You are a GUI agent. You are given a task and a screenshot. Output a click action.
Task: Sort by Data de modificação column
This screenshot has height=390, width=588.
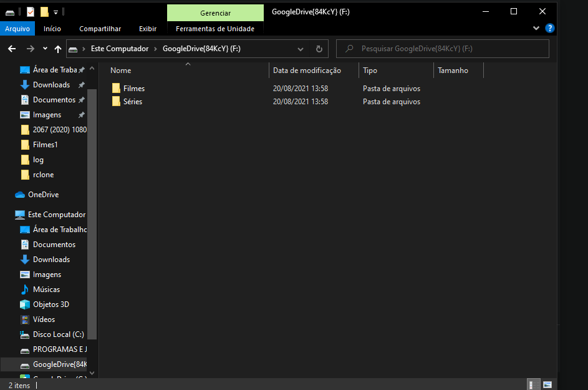point(307,71)
